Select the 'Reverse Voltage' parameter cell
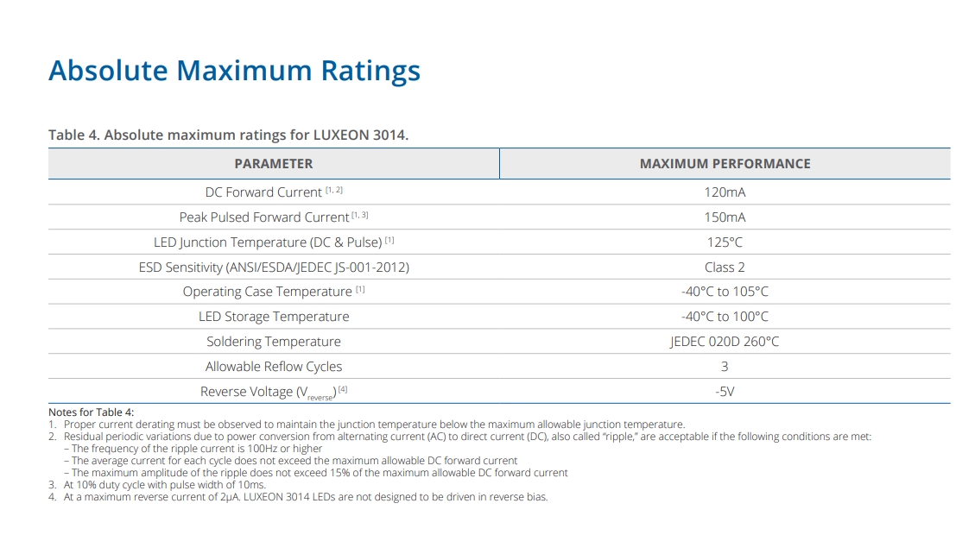This screenshot has height=560, width=975. pyautogui.click(x=274, y=392)
